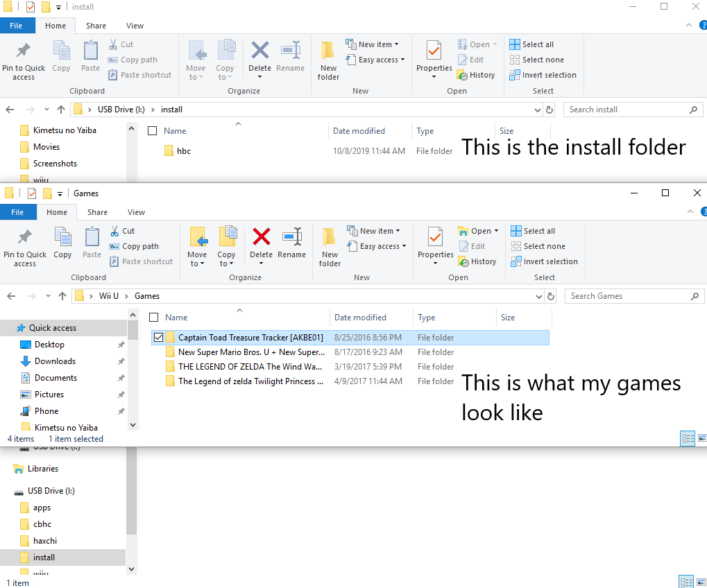Screen dimensions: 707x588
Task: Click the Delete icon in Games window
Action: (261, 237)
